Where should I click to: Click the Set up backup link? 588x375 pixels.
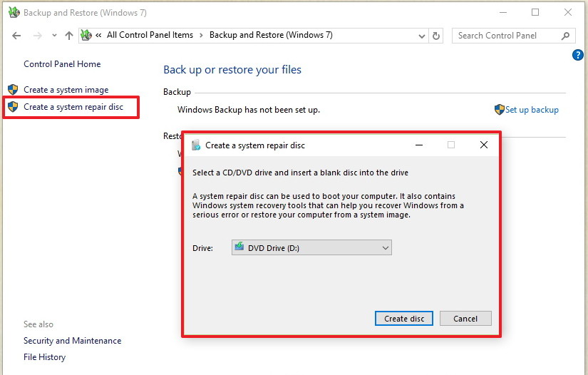532,110
